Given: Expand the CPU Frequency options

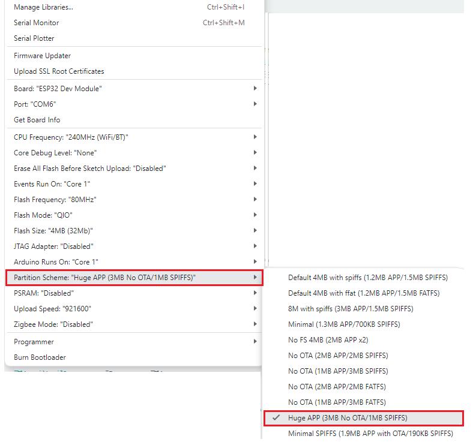Looking at the screenshot, I should (x=134, y=137).
